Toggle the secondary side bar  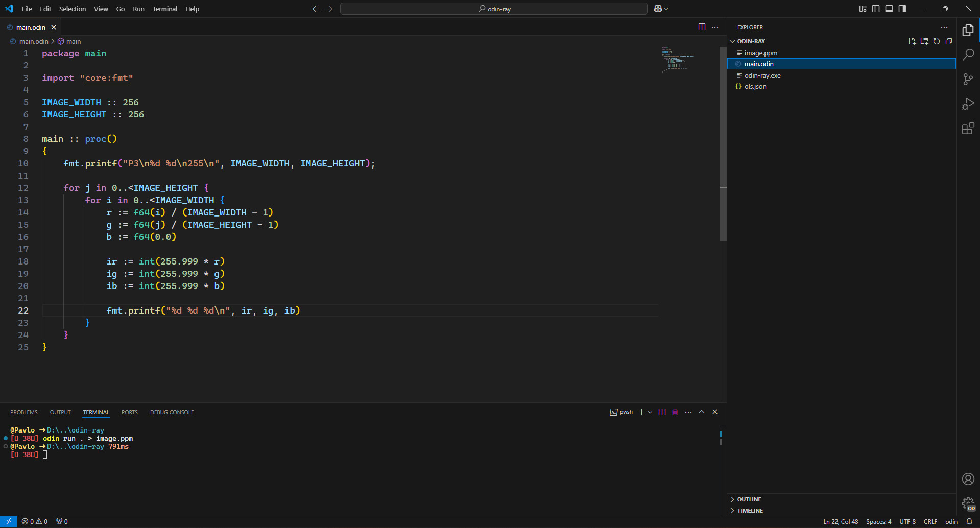pyautogui.click(x=902, y=9)
